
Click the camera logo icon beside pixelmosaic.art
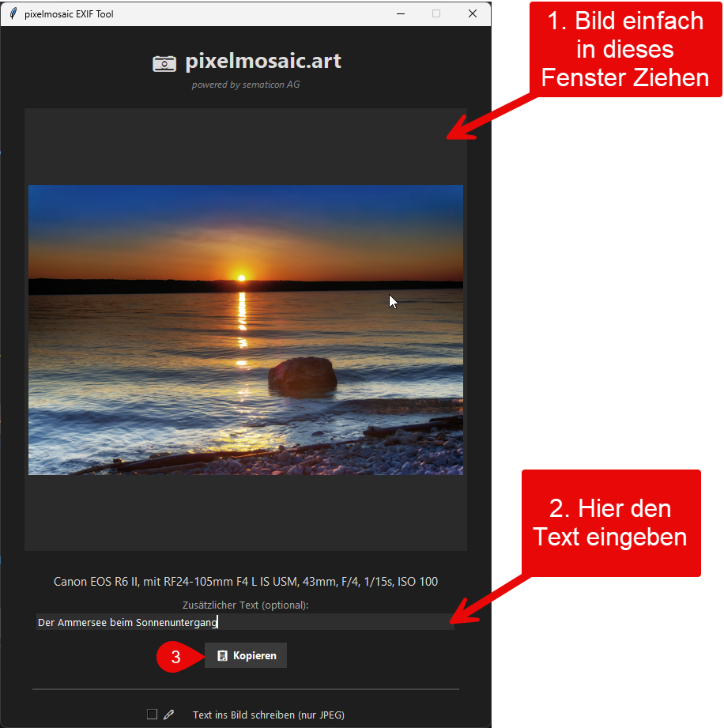pyautogui.click(x=164, y=63)
